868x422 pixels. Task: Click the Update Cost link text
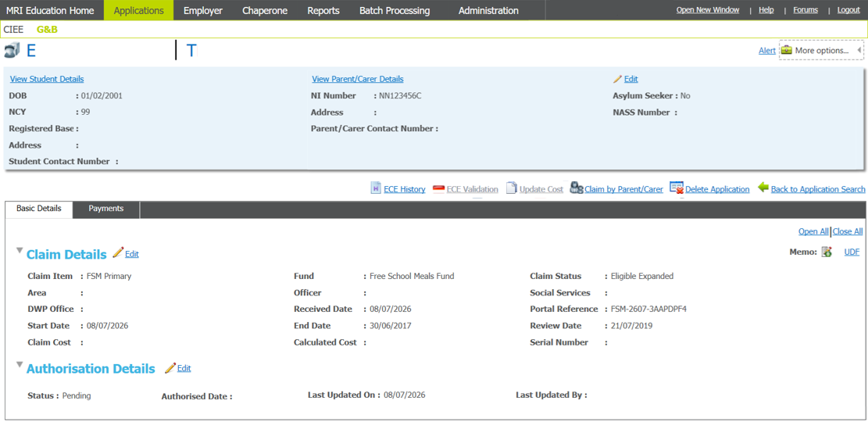(541, 189)
